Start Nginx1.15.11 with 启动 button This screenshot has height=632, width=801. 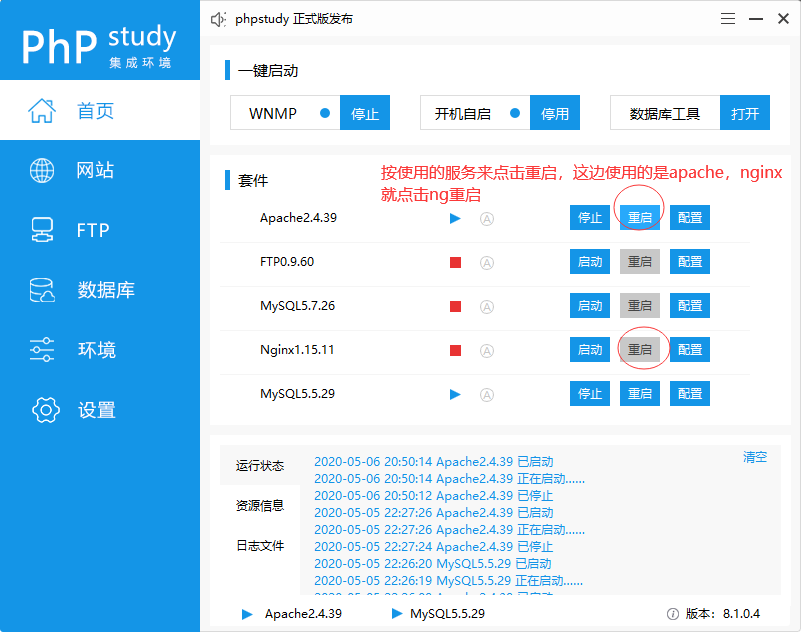590,350
